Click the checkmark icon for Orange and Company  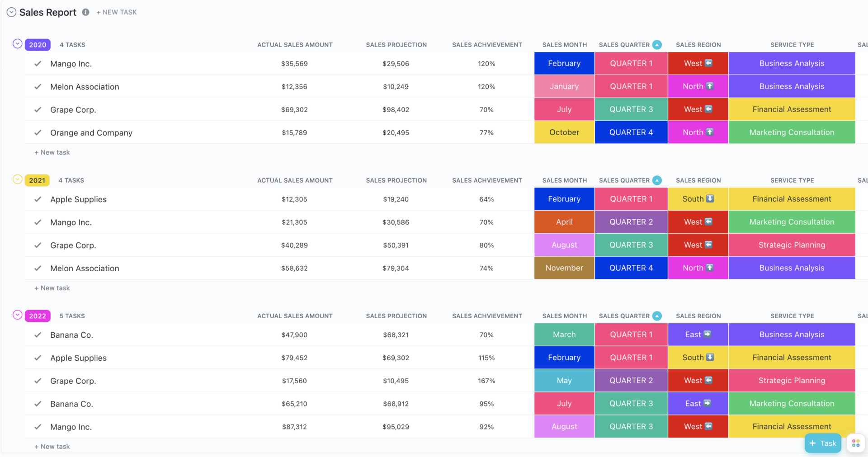(38, 132)
